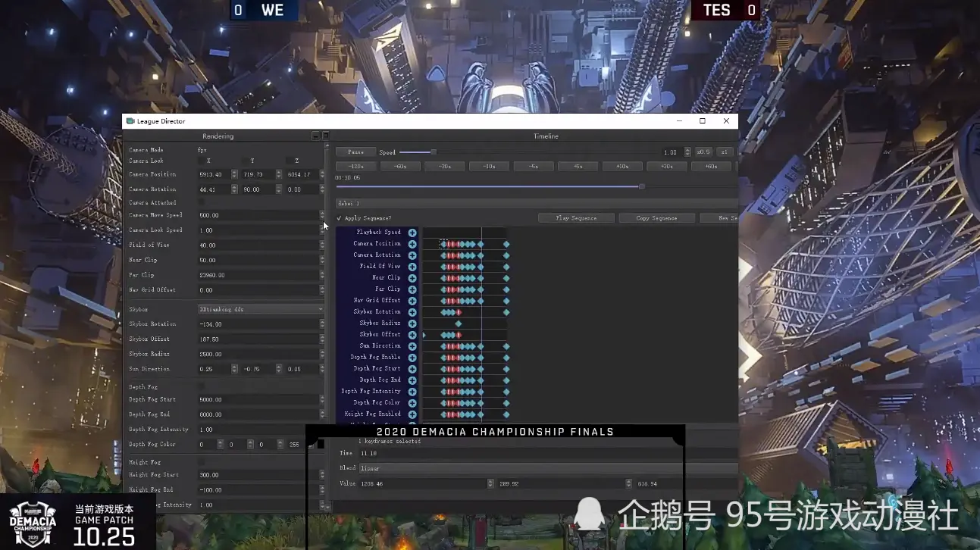This screenshot has width=980, height=550.
Task: Add a Camera Position keyframe with plus icon
Action: (x=412, y=244)
